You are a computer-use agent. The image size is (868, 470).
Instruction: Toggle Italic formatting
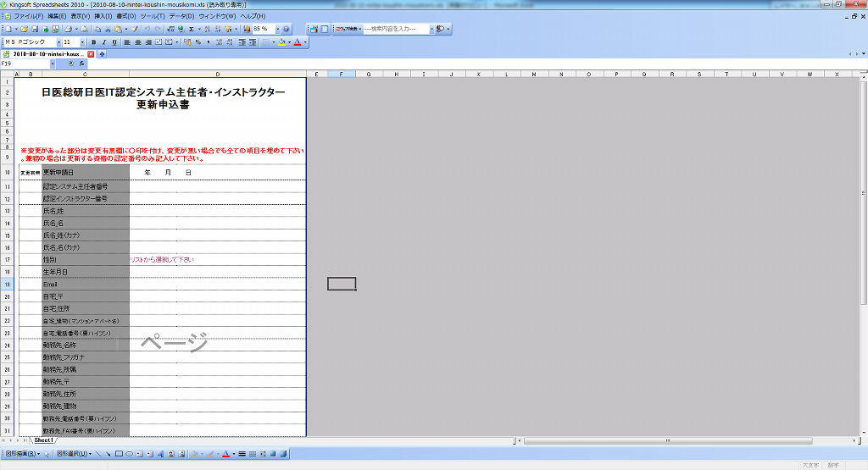104,42
